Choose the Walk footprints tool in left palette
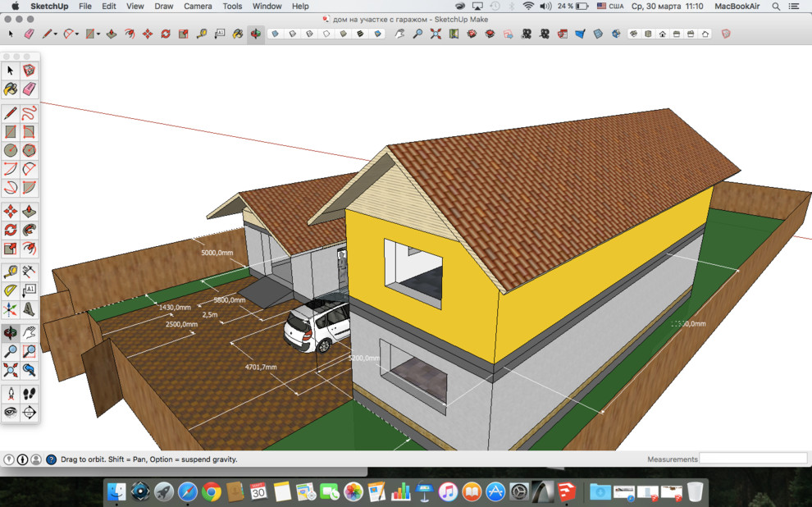812x507 pixels. 30,394
